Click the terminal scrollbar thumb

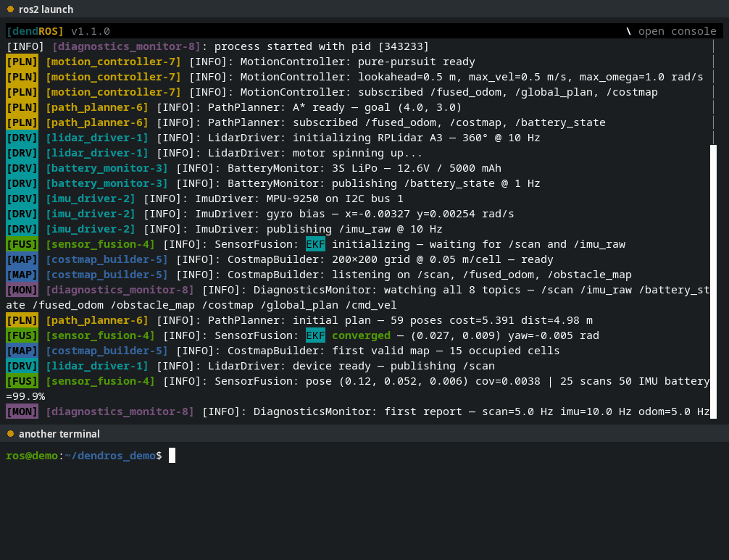(x=713, y=282)
